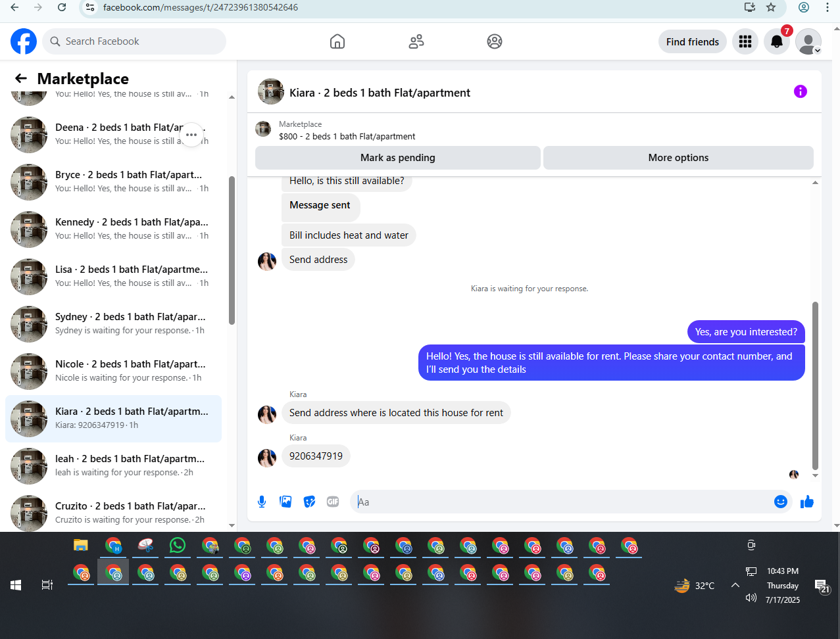Click the Facebook logo
Screen dimensions: 840x639
pyautogui.click(x=24, y=41)
